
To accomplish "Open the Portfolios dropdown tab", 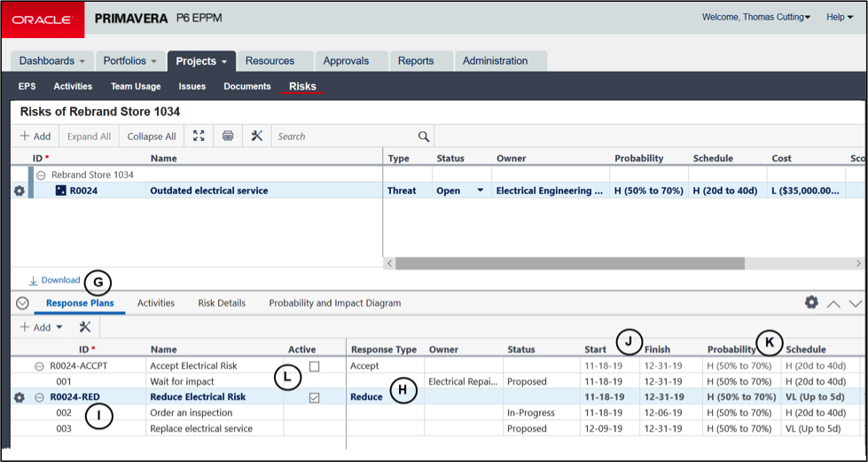I will pos(130,61).
